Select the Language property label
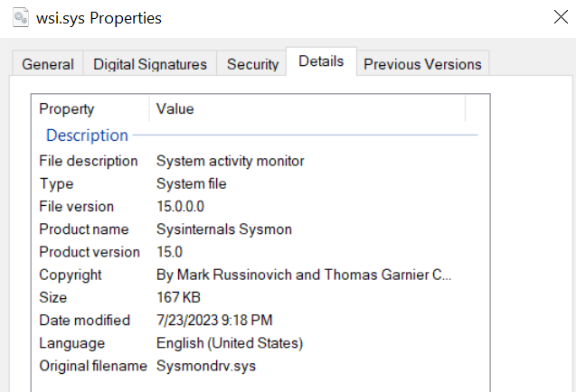The image size is (576, 392). click(72, 343)
